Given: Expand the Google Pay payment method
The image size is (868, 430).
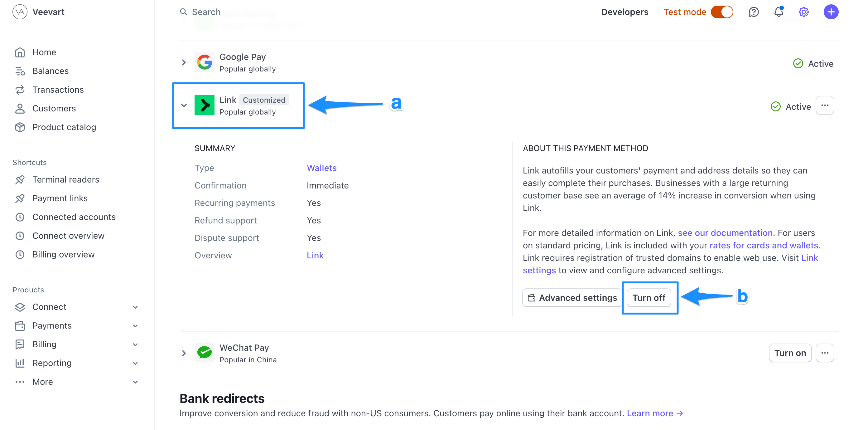Looking at the screenshot, I should click(x=184, y=62).
